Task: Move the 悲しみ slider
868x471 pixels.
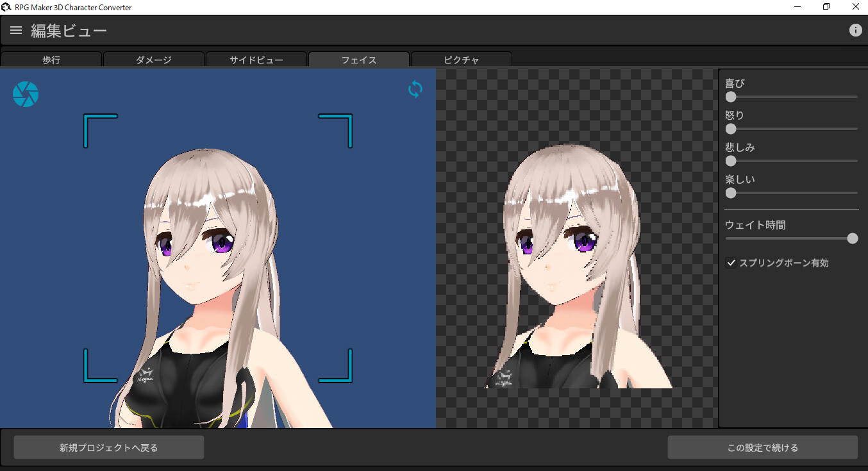Action: (x=731, y=161)
